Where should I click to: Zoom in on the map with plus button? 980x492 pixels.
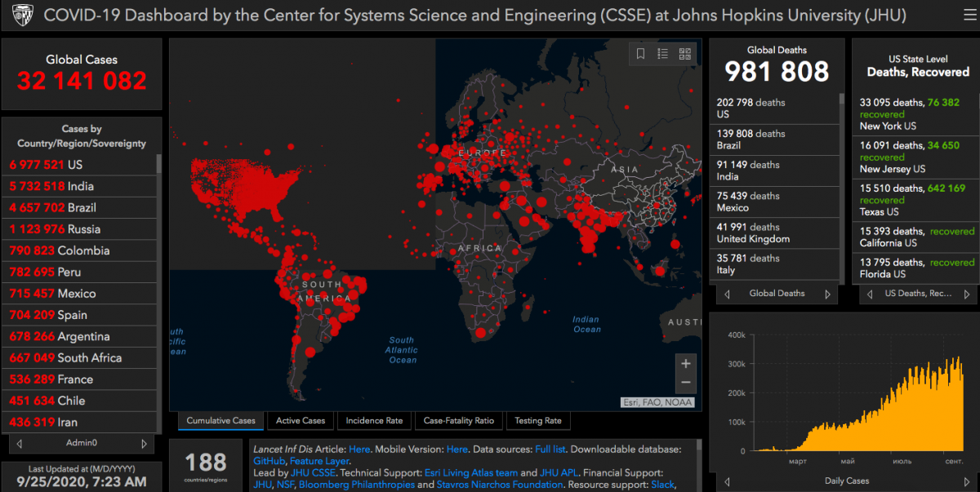pyautogui.click(x=686, y=364)
